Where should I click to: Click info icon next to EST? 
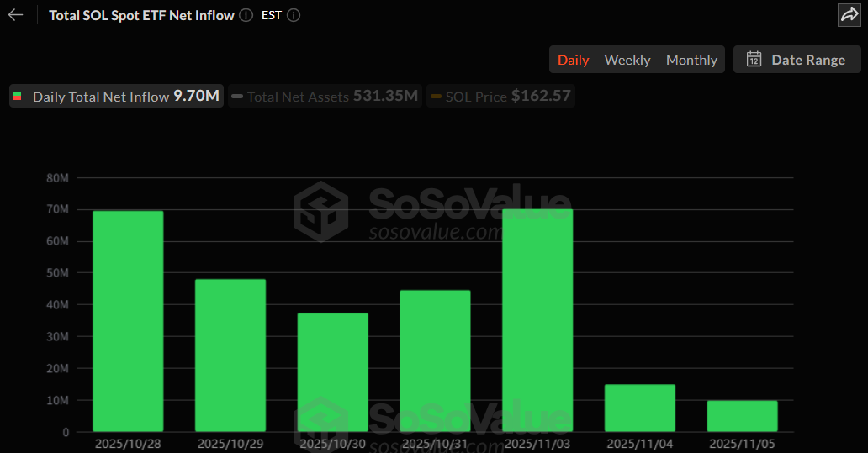click(294, 15)
